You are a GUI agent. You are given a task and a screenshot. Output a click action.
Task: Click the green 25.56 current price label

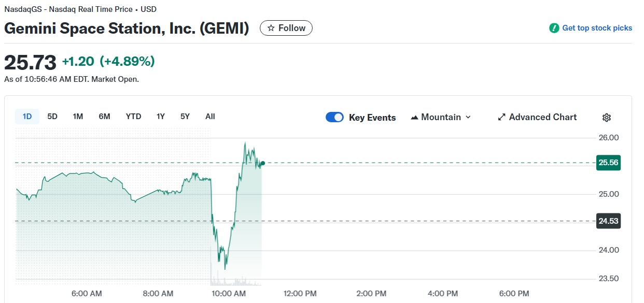point(608,163)
